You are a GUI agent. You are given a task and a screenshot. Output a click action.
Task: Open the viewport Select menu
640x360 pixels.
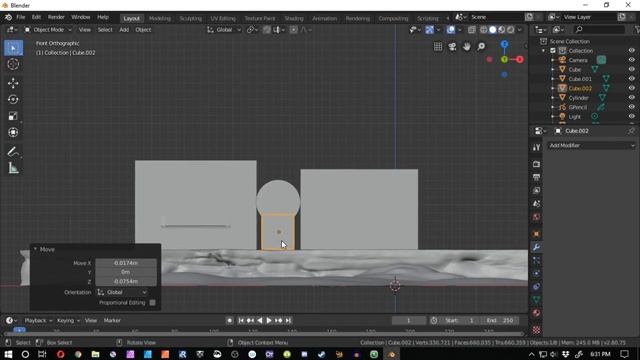pyautogui.click(x=105, y=30)
